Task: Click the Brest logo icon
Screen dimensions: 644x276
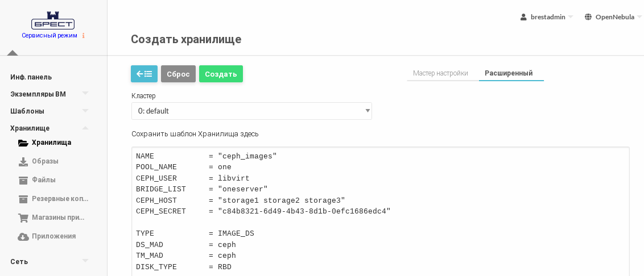Action: point(53,20)
